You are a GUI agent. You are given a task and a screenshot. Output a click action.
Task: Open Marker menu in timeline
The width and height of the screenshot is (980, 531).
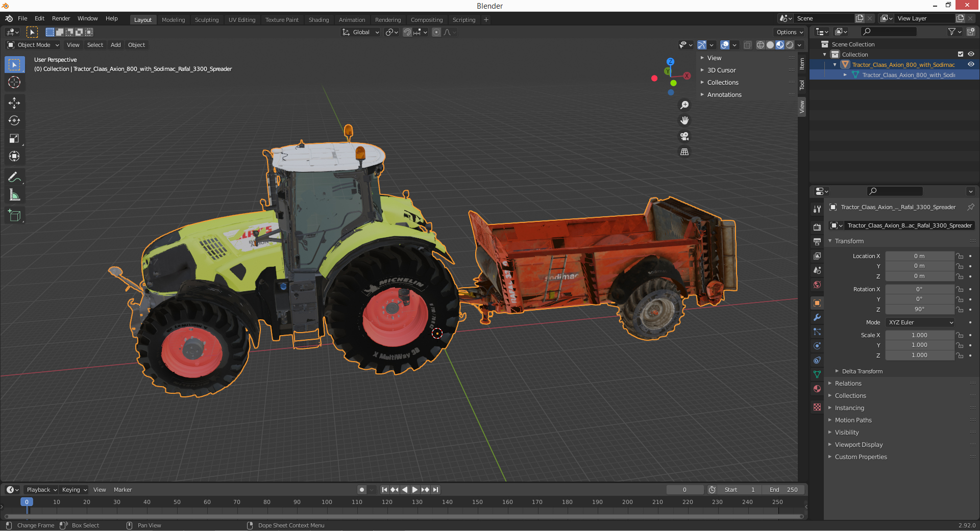(x=122, y=490)
